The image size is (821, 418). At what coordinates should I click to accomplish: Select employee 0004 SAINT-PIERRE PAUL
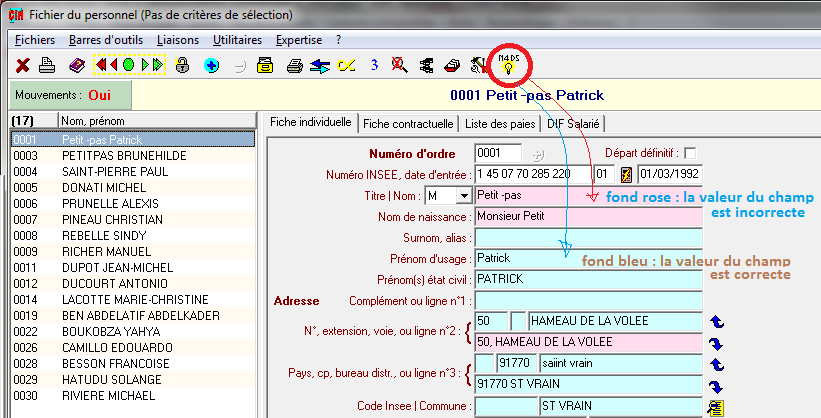133,172
